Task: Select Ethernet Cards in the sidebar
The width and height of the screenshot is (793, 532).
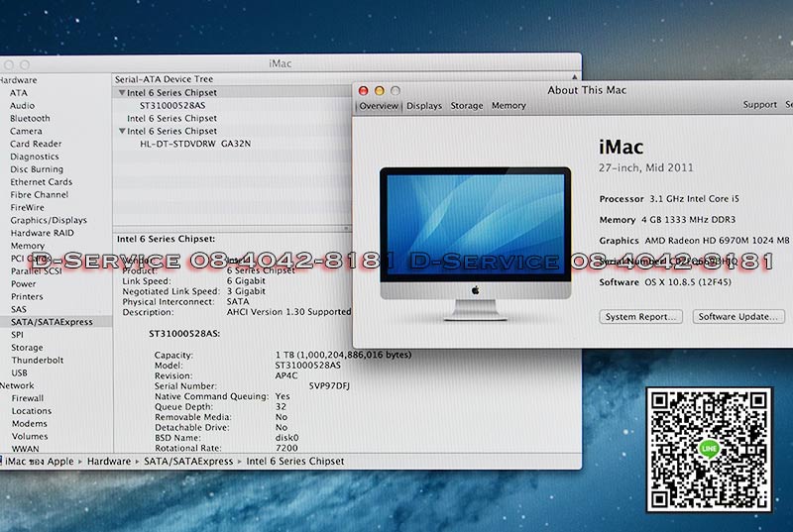Action: [x=41, y=182]
